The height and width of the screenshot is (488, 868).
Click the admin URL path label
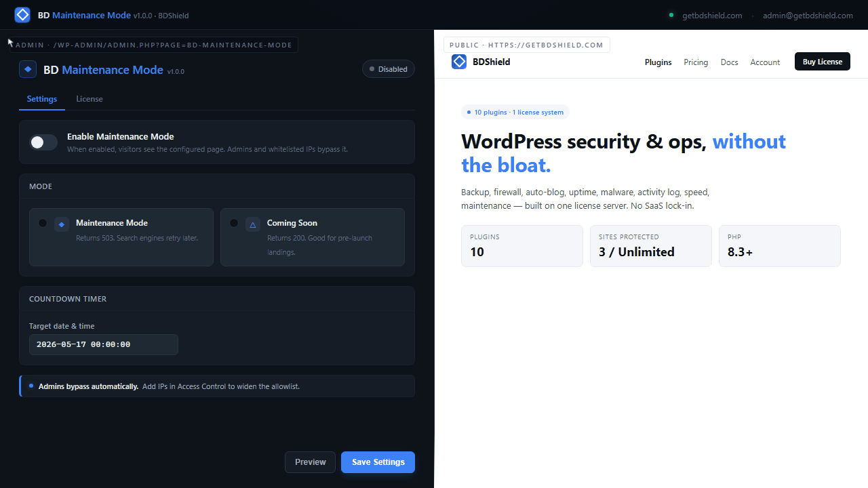(x=153, y=45)
